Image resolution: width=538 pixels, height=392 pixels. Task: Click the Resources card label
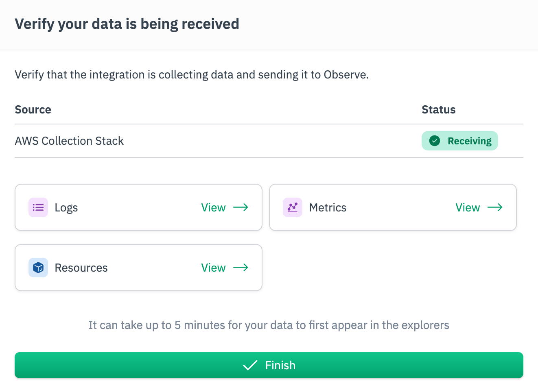[81, 268]
